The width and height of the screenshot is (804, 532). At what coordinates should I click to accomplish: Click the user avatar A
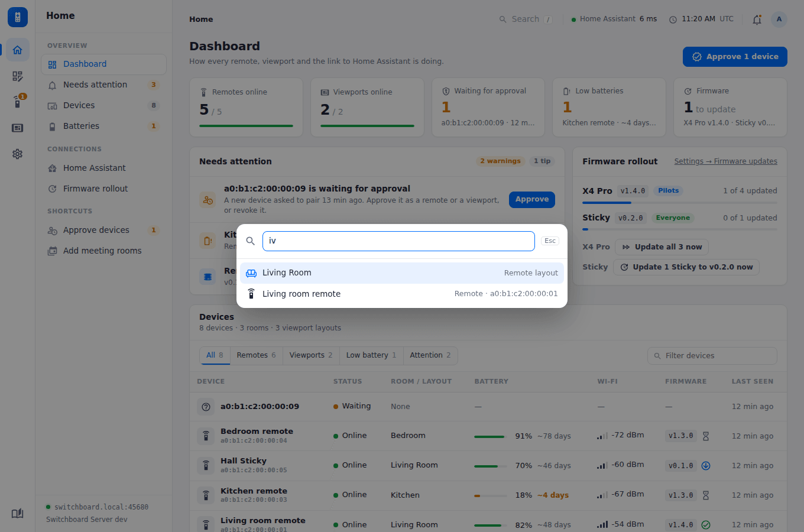tap(779, 20)
